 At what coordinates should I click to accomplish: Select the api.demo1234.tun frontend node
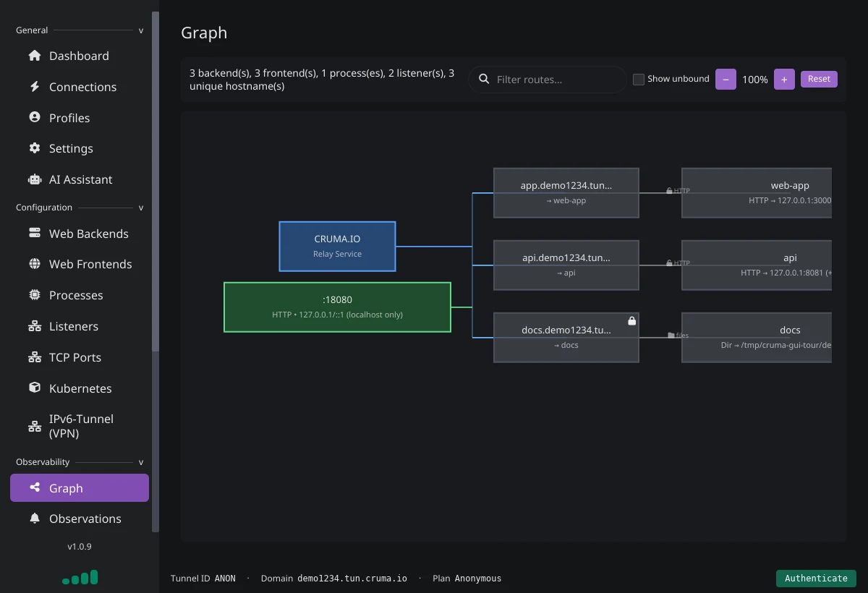click(566, 265)
